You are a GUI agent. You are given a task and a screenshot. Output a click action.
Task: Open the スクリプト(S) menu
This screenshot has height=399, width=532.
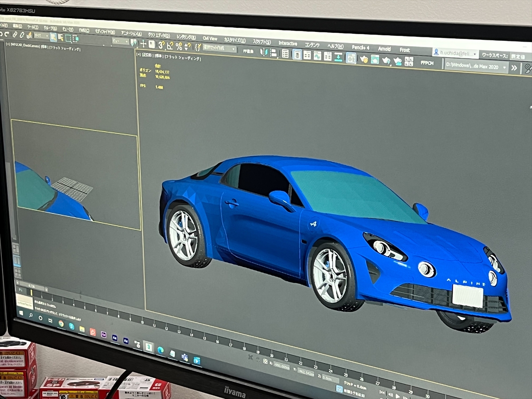[262, 42]
